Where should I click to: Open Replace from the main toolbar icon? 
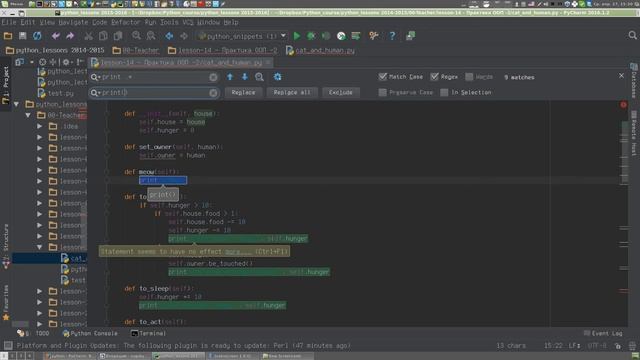[x=151, y=36]
